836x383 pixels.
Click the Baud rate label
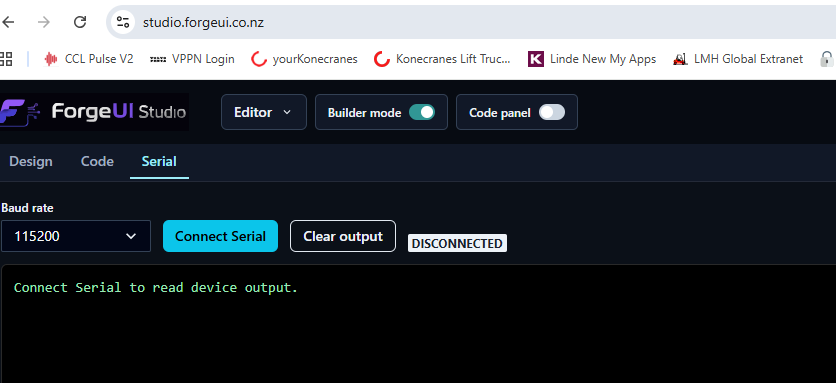point(27,208)
